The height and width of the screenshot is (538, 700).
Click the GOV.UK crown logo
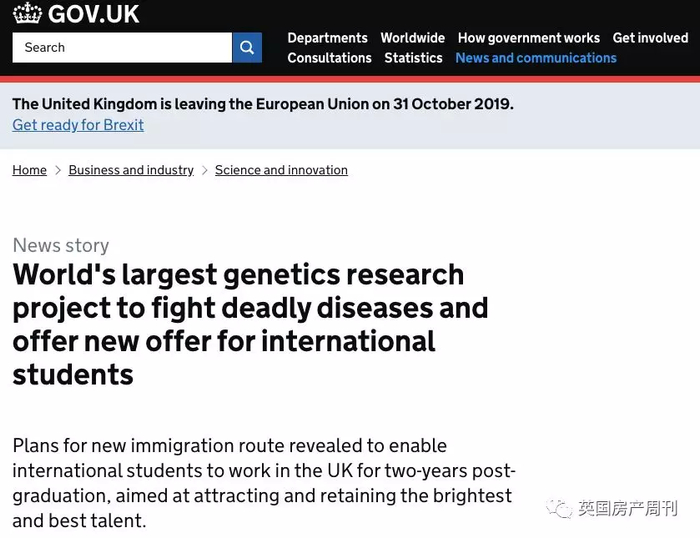click(27, 13)
